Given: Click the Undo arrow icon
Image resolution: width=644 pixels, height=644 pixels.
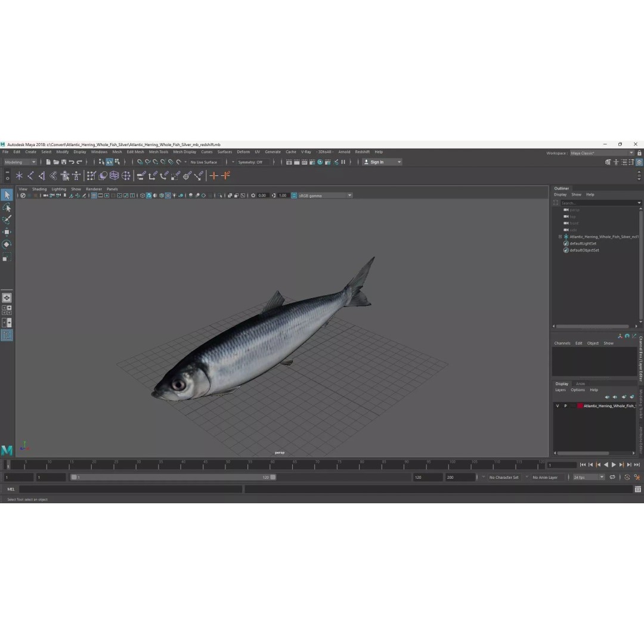Looking at the screenshot, I should pyautogui.click(x=72, y=162).
